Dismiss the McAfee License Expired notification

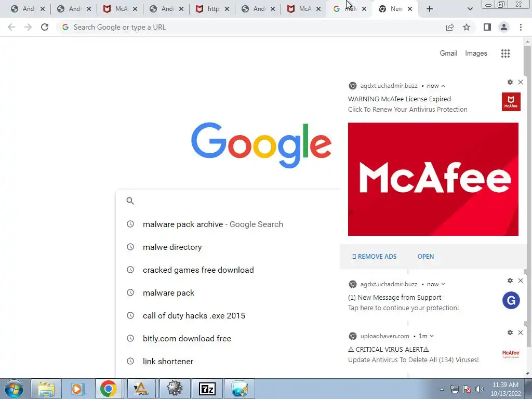pyautogui.click(x=521, y=82)
